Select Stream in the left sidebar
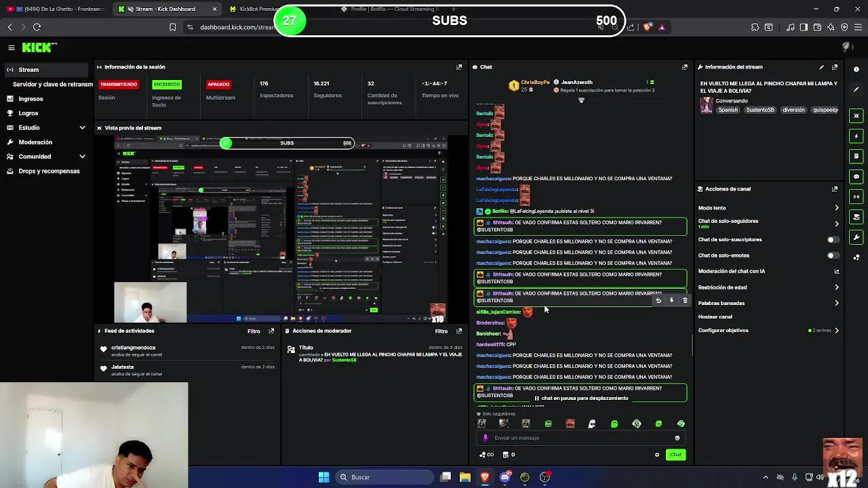Viewport: 868px width, 488px height. [x=45, y=70]
